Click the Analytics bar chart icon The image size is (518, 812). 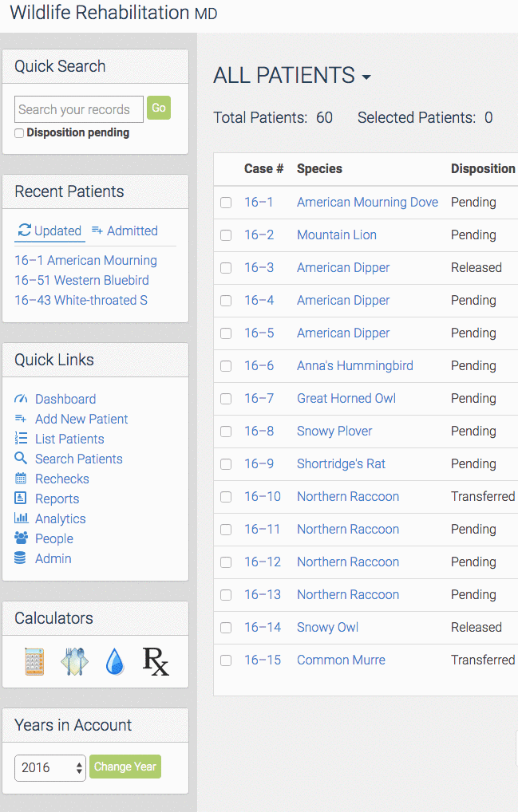(x=22, y=518)
